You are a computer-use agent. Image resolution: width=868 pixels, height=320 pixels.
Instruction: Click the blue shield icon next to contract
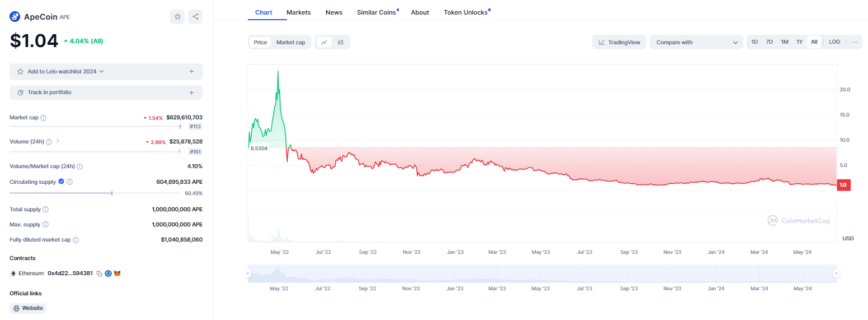(x=109, y=273)
